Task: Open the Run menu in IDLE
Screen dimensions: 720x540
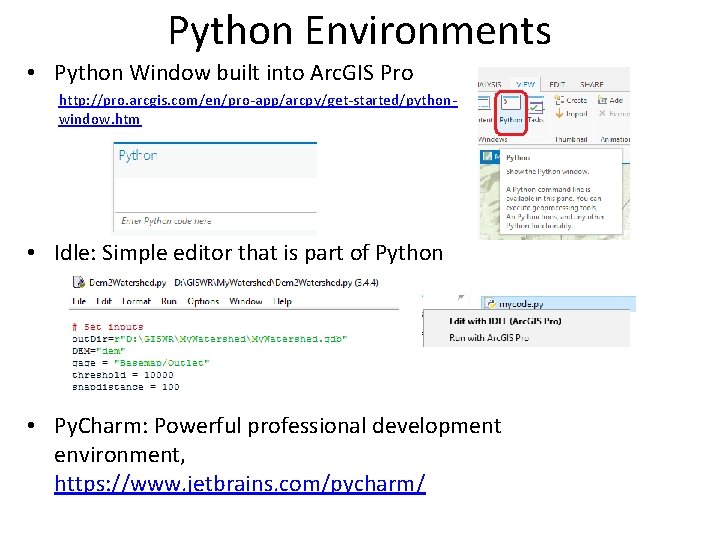Action: (x=169, y=301)
